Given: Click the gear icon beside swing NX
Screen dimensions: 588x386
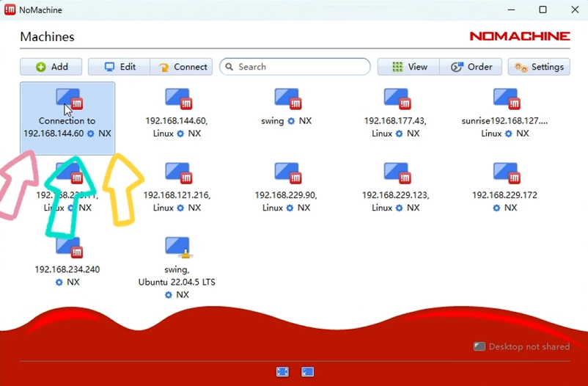Looking at the screenshot, I should (291, 121).
